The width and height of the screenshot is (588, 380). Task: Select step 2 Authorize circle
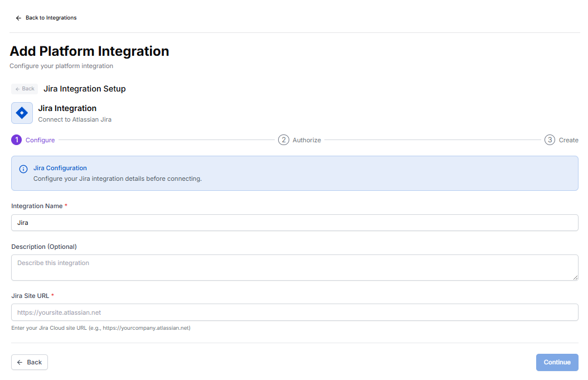tap(284, 140)
